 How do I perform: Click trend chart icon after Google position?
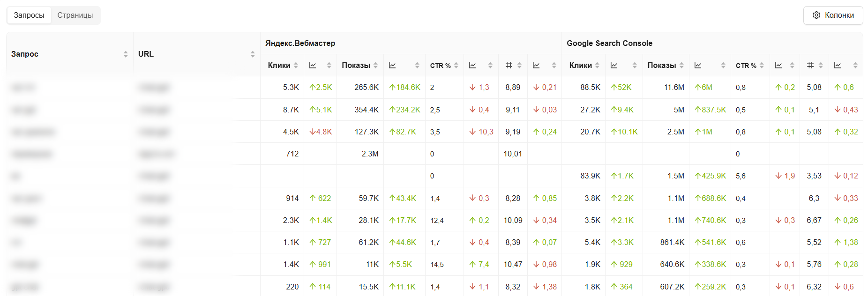click(x=838, y=66)
